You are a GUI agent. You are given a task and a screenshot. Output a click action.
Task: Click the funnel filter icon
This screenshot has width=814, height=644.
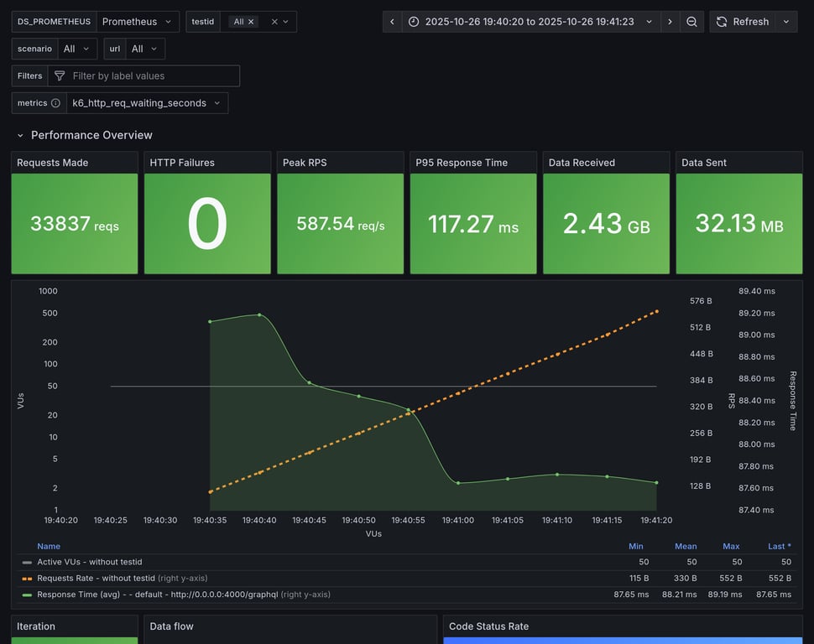(60, 76)
